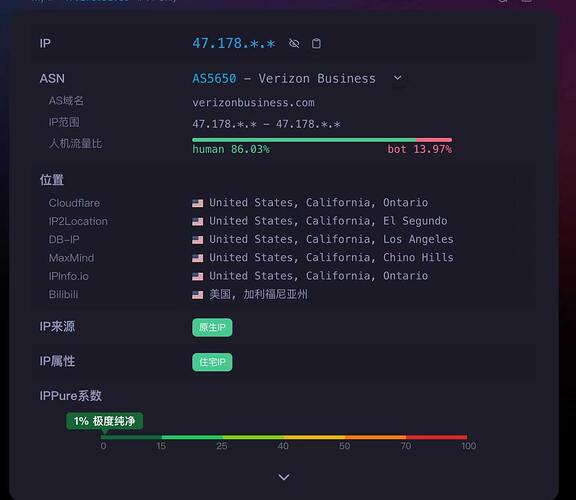Select verizonbusiness.com domain text
The width and height of the screenshot is (576, 500).
pyautogui.click(x=253, y=103)
